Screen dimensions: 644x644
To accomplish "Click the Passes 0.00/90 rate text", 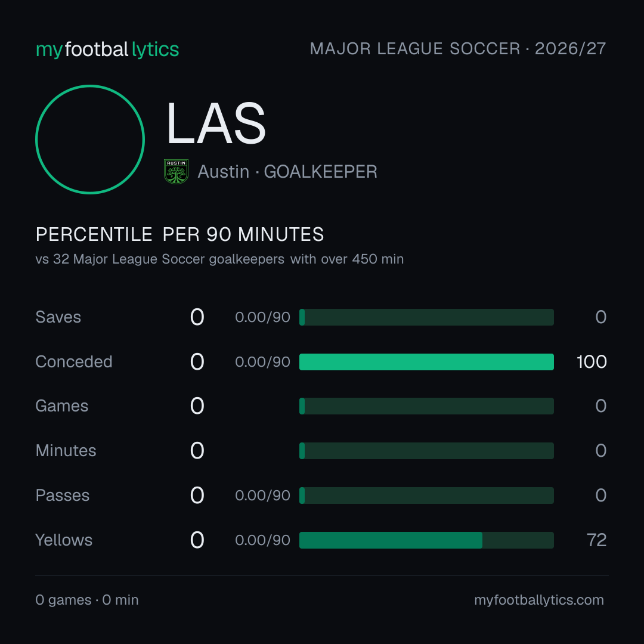I will coord(262,496).
